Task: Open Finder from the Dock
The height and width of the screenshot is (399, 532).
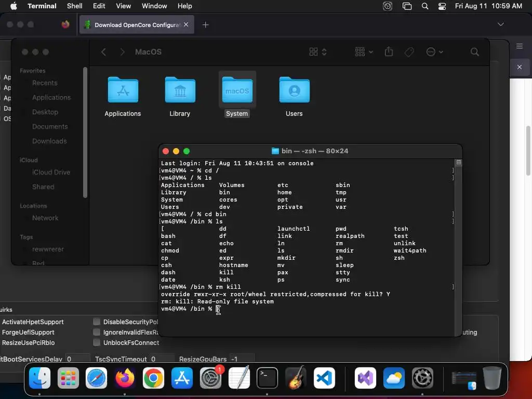Action: pyautogui.click(x=39, y=378)
